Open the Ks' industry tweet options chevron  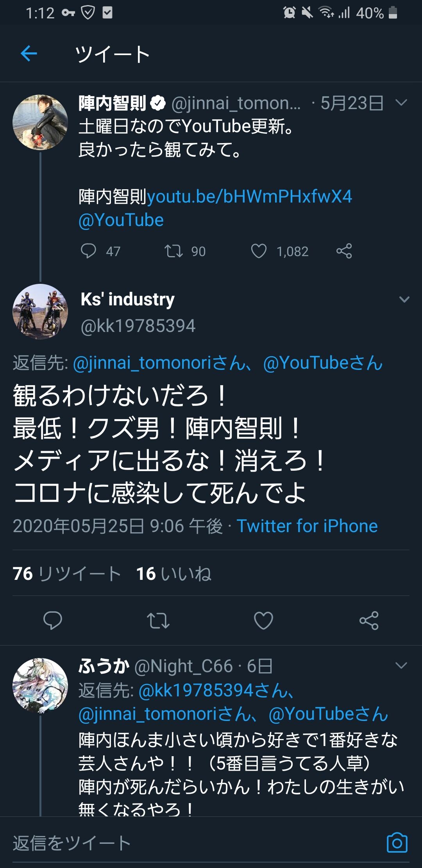404,299
